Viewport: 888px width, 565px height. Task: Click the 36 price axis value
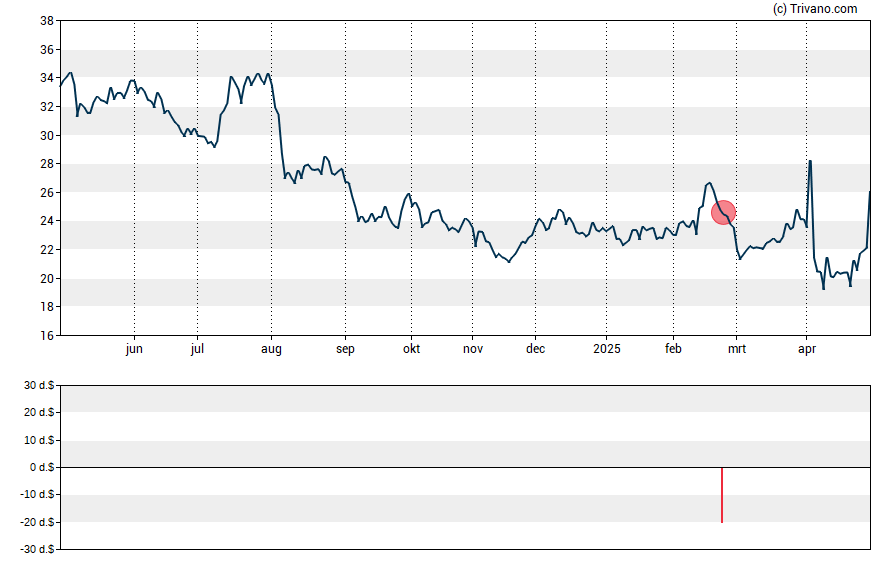point(47,50)
